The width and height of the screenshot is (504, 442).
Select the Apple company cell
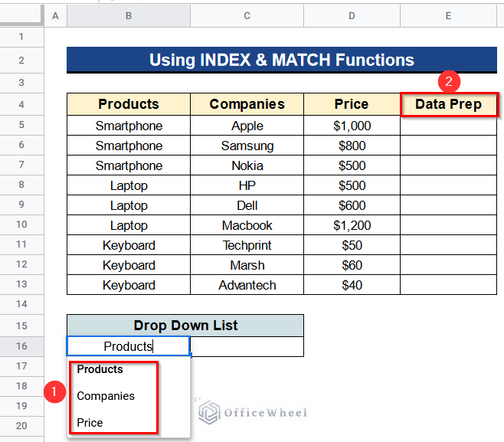click(247, 126)
